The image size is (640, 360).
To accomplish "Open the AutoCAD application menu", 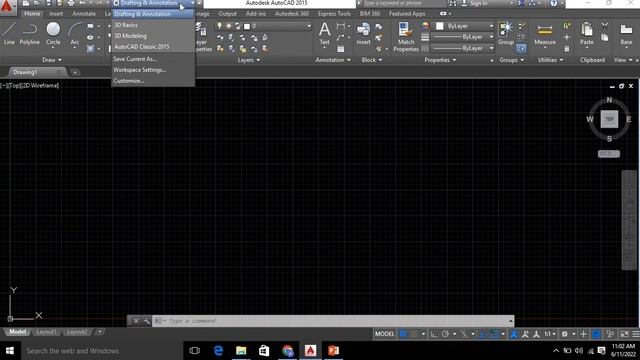I will pos(7,7).
